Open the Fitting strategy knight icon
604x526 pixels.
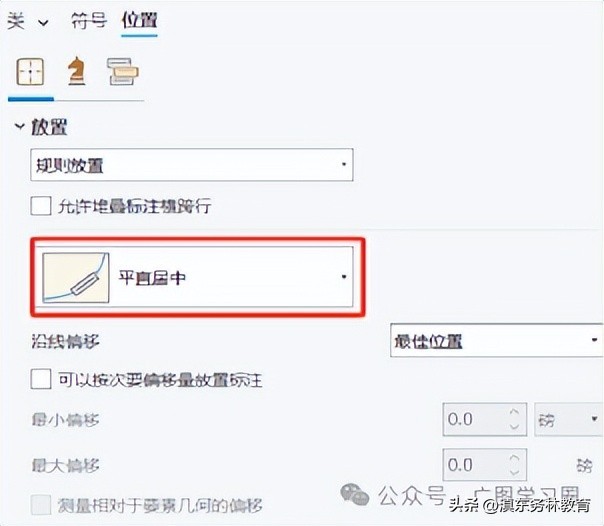click(x=76, y=70)
